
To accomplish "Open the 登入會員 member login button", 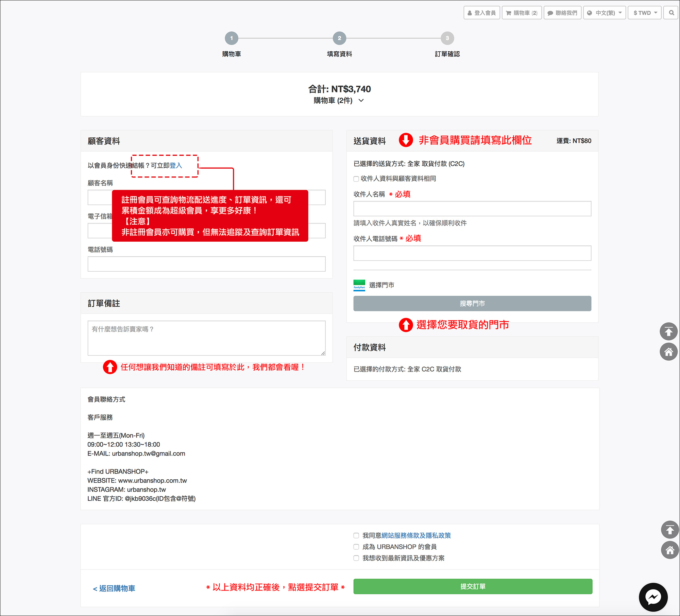I will (x=481, y=13).
